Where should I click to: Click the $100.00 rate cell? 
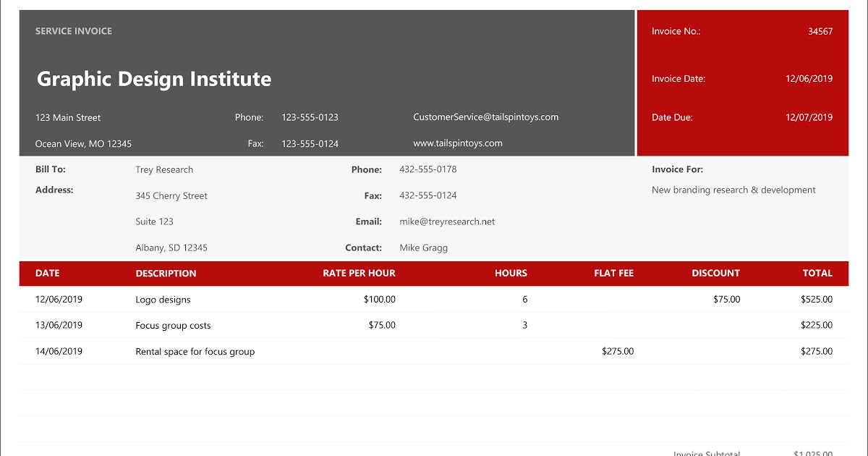pos(380,299)
